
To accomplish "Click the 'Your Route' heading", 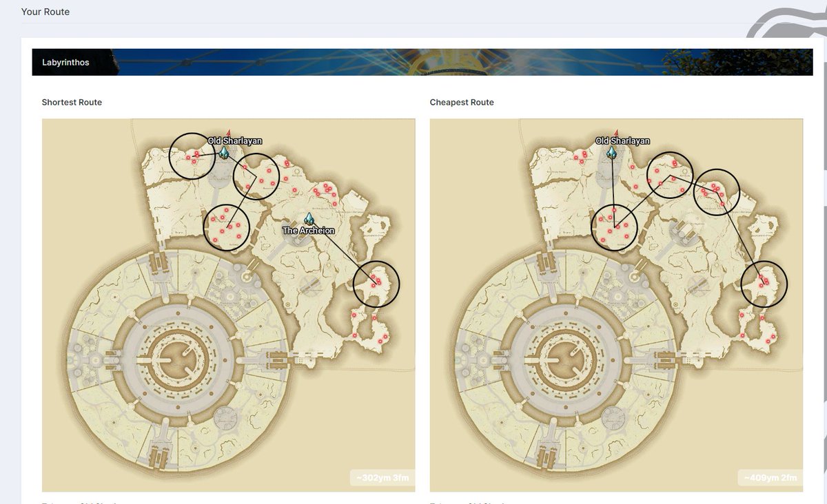I will 45,12.
